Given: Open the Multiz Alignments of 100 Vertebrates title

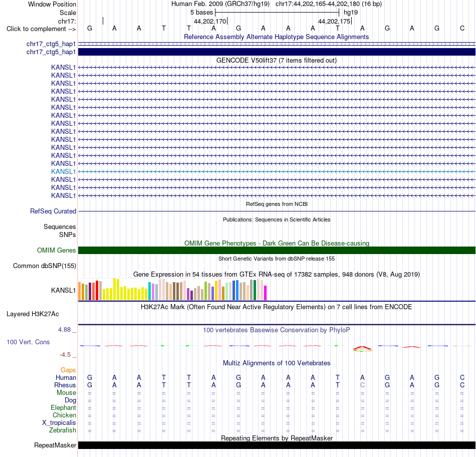Looking at the screenshot, I should [277, 363].
